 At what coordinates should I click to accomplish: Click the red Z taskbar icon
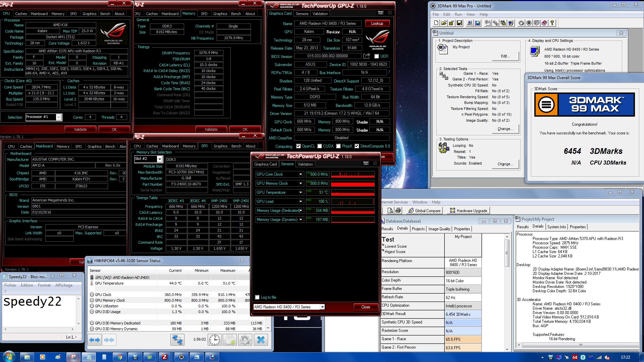pyautogui.click(x=164, y=357)
